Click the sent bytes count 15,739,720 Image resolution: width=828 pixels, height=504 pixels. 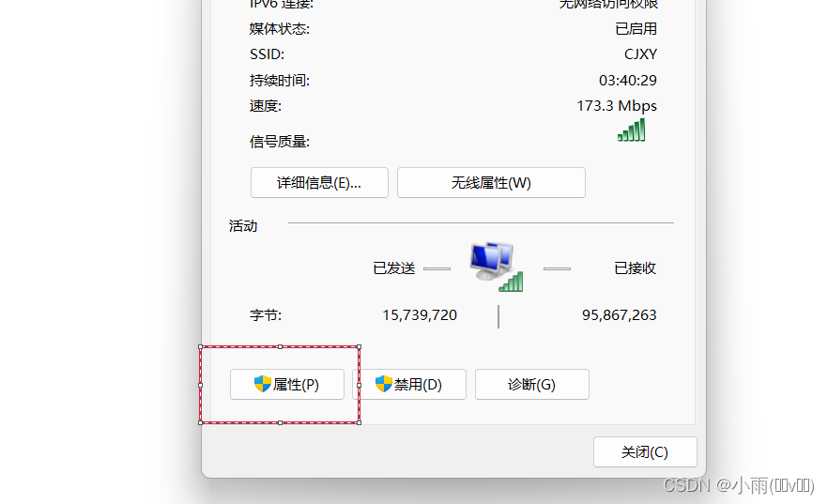click(x=420, y=315)
